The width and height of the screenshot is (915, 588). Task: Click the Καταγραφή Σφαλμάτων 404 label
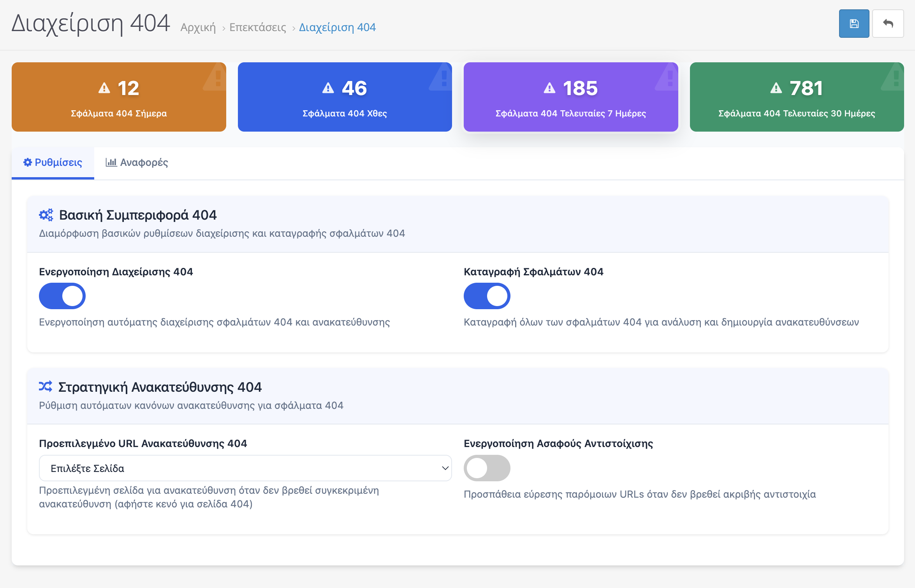[x=533, y=272]
